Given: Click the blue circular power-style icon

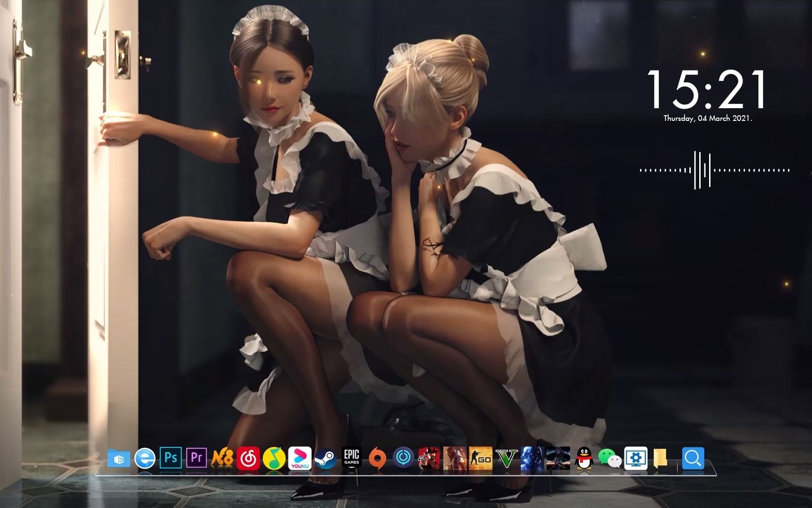Looking at the screenshot, I should [x=404, y=458].
